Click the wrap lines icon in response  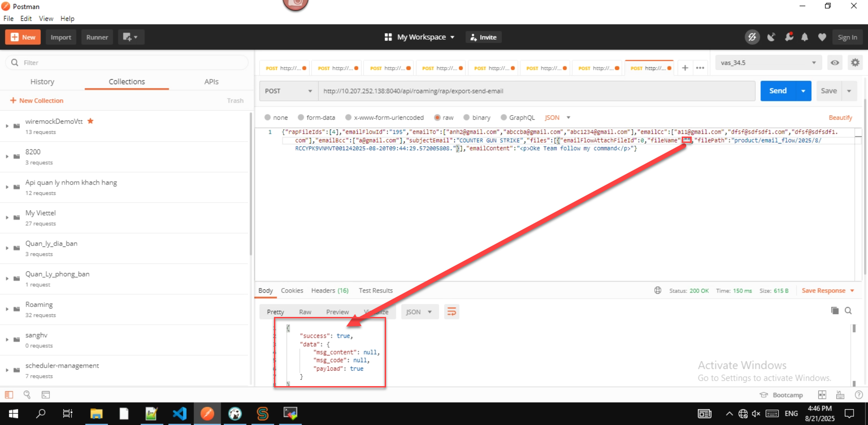[x=451, y=312]
